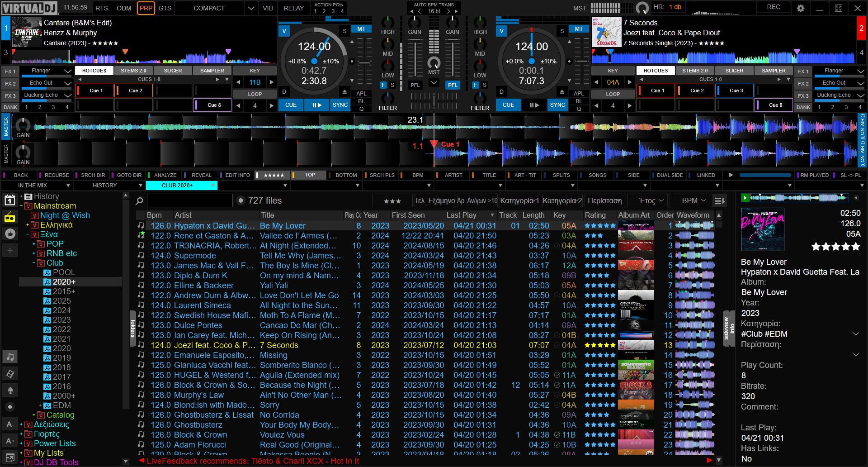Screen dimensions: 868x467
Task: Open the settings gear in title bar
Action: (801, 8)
